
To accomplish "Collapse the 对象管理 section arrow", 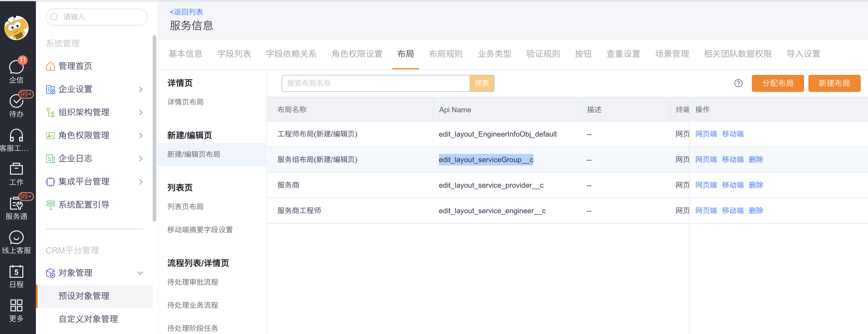I will [141, 273].
